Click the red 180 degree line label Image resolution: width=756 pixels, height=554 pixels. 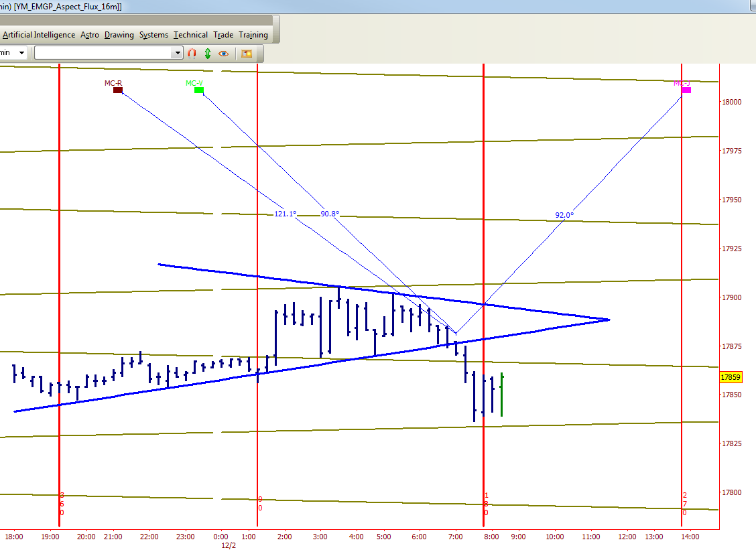487,504
